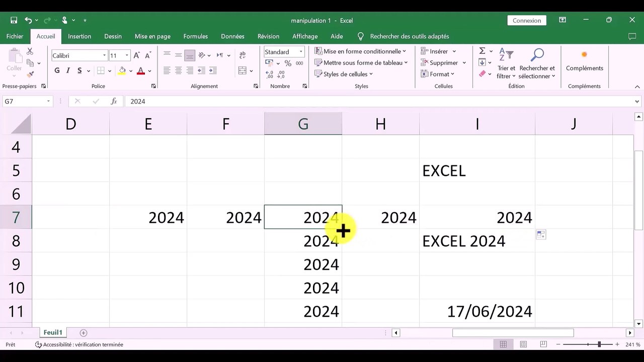Click the Supprimer cells button
Viewport: 644px width, 362px height.
(x=443, y=63)
